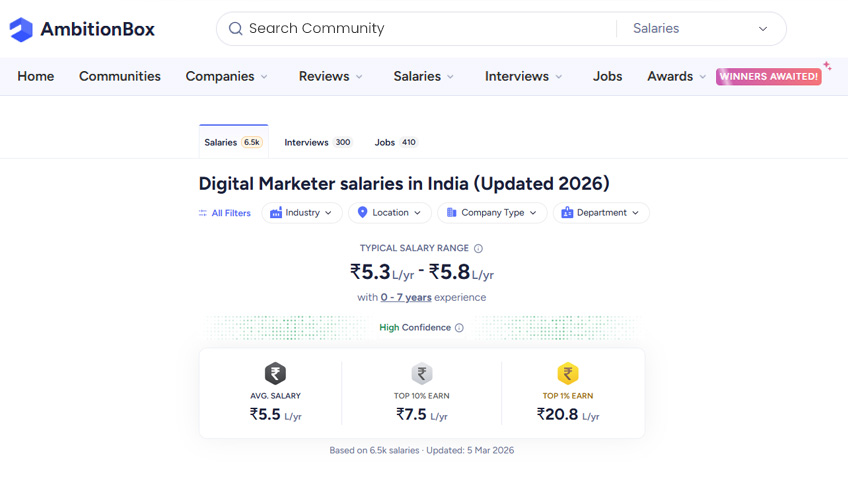
Task: Open Jobs in the top navigation
Action: (607, 76)
